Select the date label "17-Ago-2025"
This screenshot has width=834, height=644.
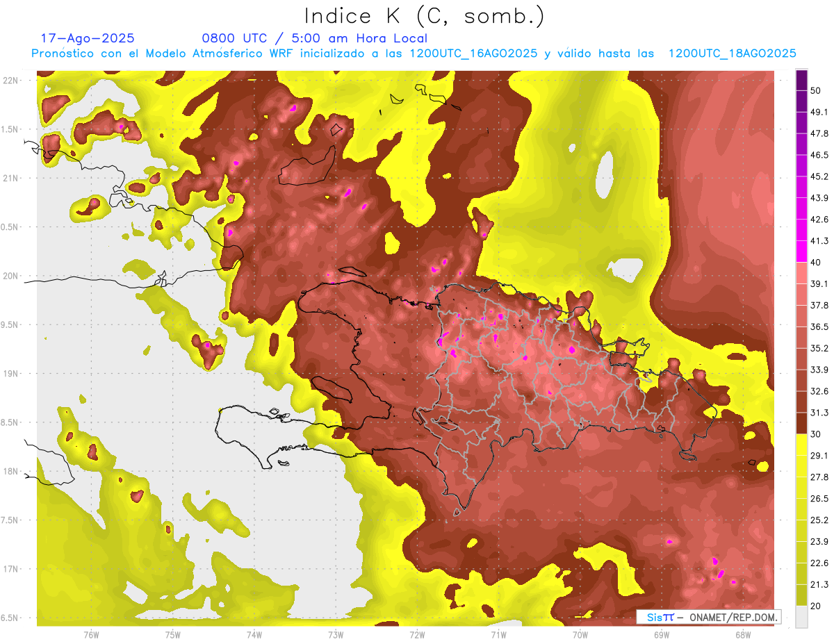tap(88, 38)
